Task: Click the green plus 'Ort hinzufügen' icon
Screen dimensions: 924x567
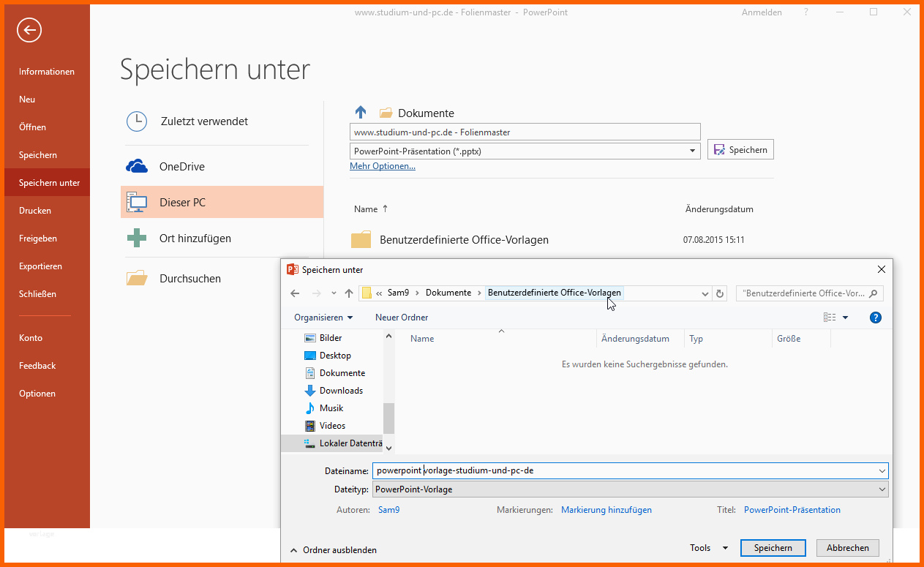Action: 137,238
